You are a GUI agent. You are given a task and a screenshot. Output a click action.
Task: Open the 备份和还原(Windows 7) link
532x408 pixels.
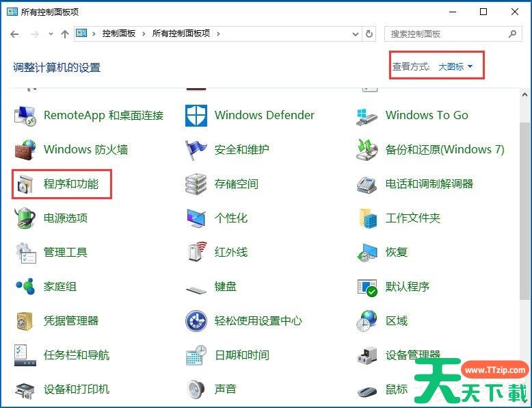(444, 150)
